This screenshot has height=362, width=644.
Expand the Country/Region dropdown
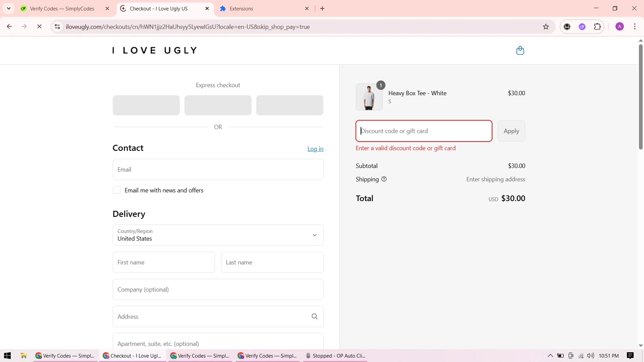click(x=218, y=235)
